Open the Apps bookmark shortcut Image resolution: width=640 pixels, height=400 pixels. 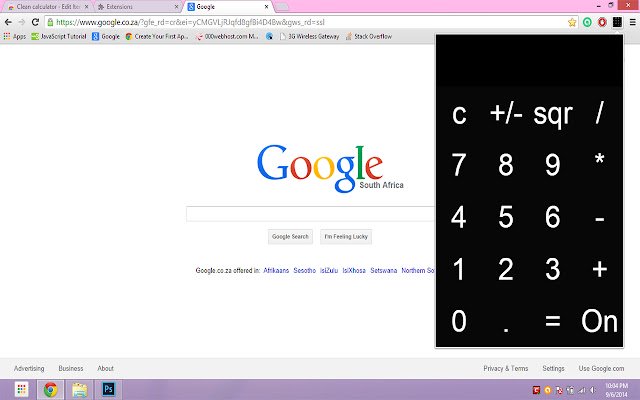click(15, 36)
